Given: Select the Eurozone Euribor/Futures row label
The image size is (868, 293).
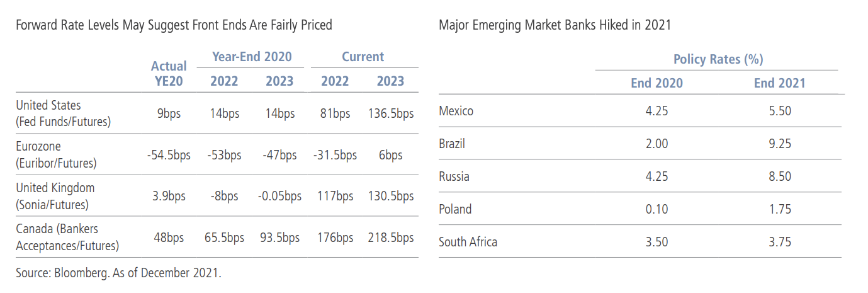Looking at the screenshot, I should tap(56, 154).
